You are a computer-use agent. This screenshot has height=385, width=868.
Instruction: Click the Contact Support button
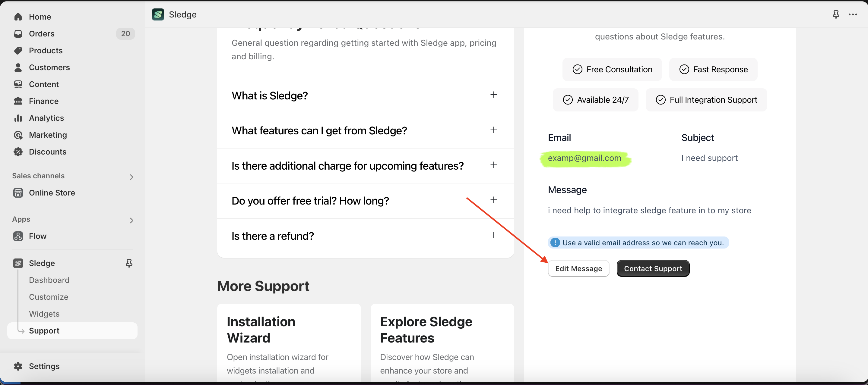[x=653, y=268]
